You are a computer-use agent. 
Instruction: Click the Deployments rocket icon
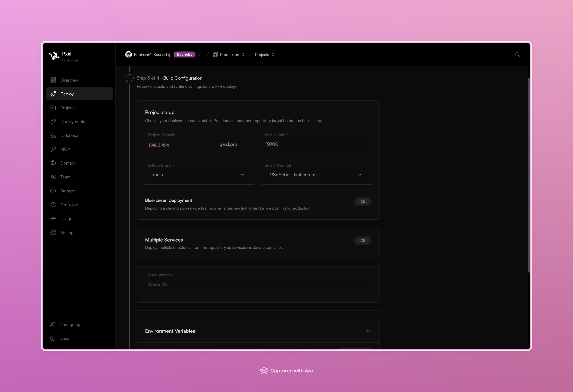53,122
